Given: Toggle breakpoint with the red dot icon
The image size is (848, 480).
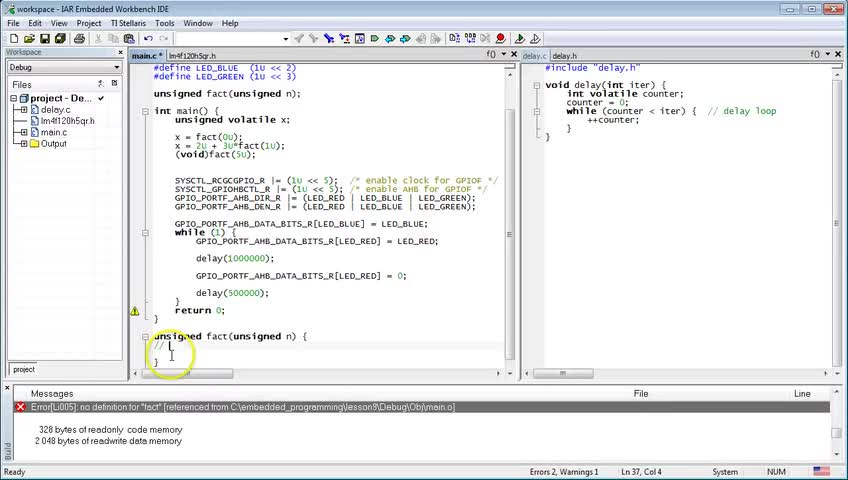Looking at the screenshot, I should (x=501, y=38).
